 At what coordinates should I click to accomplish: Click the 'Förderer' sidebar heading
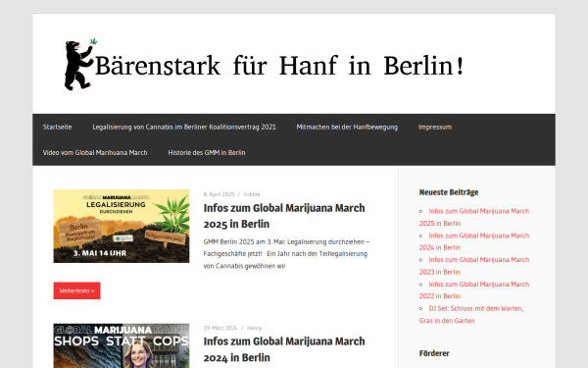[x=434, y=353]
